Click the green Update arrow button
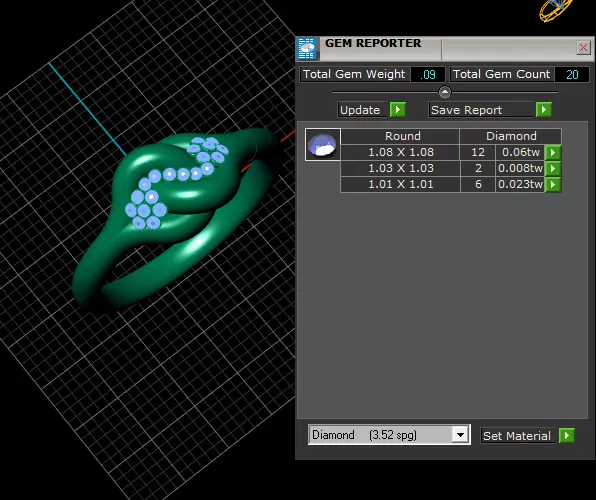 (x=398, y=110)
